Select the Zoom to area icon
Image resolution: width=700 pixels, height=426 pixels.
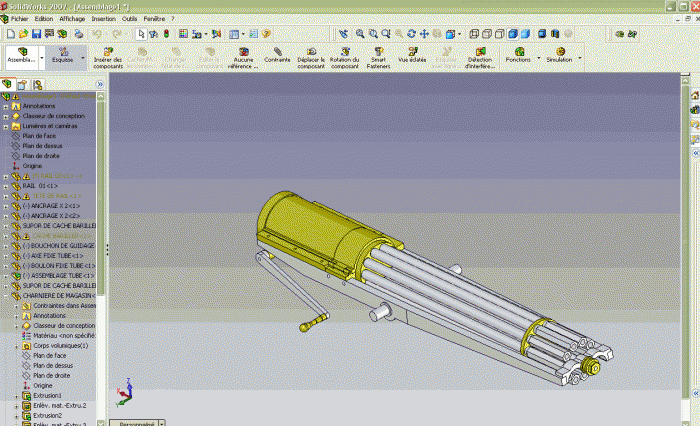click(373, 34)
